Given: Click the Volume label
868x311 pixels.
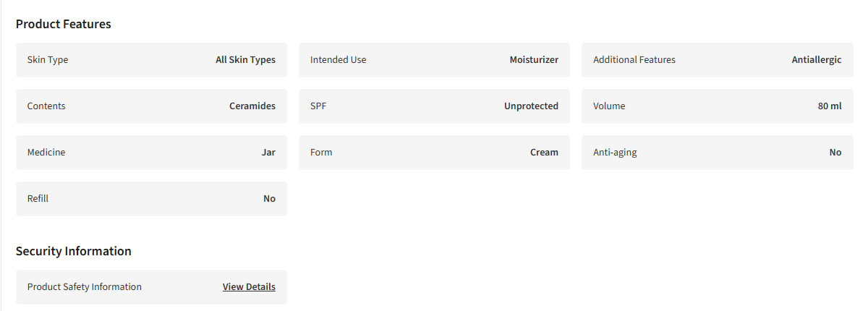Looking at the screenshot, I should coord(609,106).
